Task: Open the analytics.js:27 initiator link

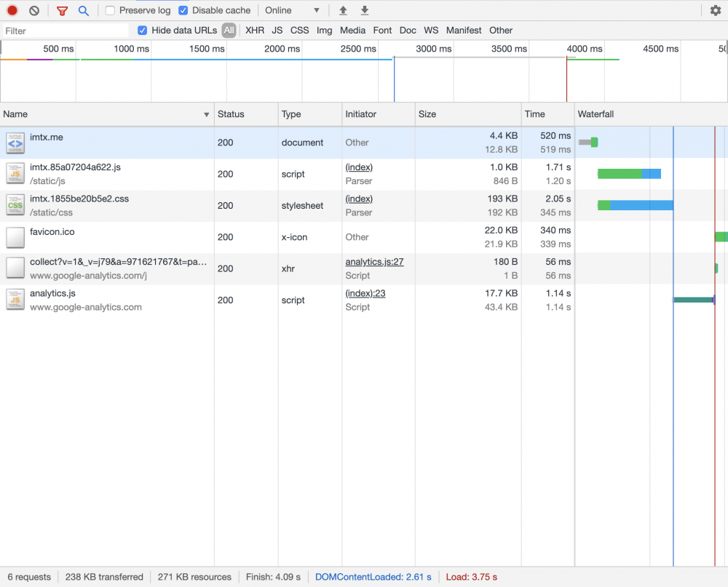Action: pyautogui.click(x=374, y=262)
